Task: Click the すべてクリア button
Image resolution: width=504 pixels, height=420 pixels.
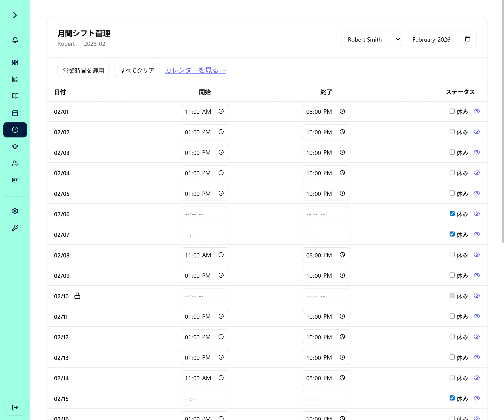Action: (137, 70)
